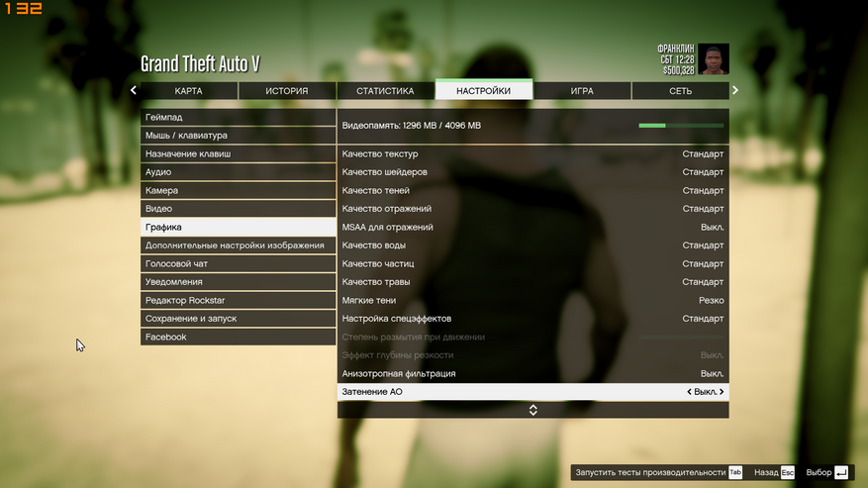Screen dimensions: 868x488
Task: Click the Tab key icon for benchmark tests
Action: (x=735, y=472)
